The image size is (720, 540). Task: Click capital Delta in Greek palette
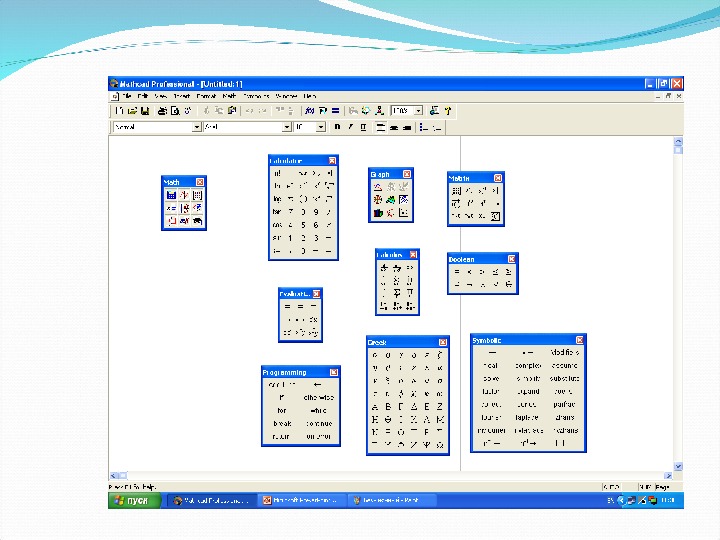pyautogui.click(x=414, y=406)
